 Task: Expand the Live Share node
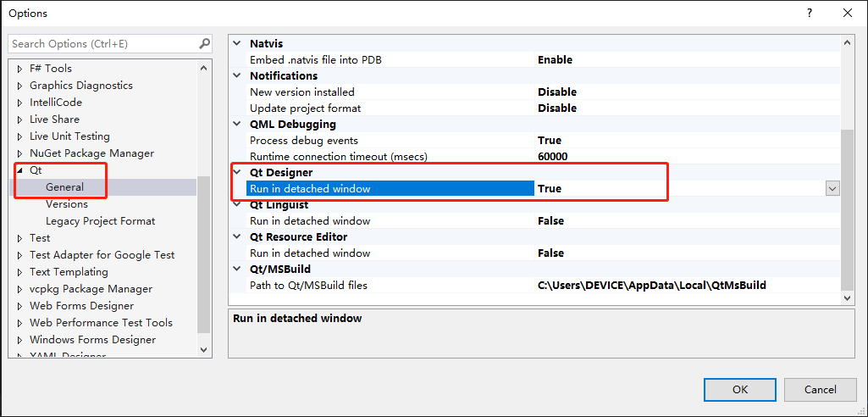coord(20,120)
